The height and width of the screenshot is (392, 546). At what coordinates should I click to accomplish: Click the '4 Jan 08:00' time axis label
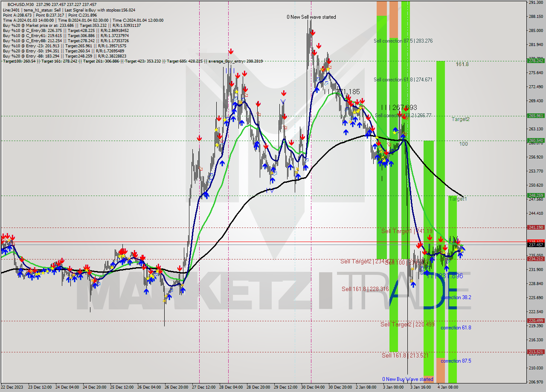[x=449, y=387]
